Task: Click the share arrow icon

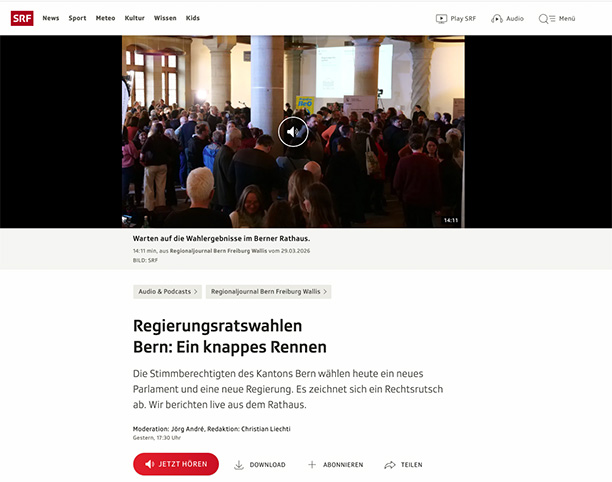Action: click(390, 465)
